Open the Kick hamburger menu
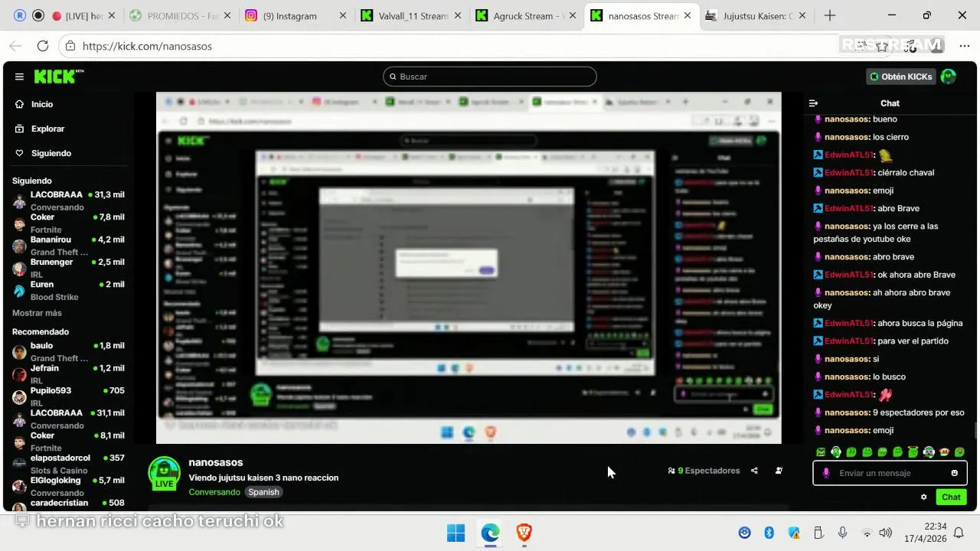980x551 pixels. coord(19,77)
